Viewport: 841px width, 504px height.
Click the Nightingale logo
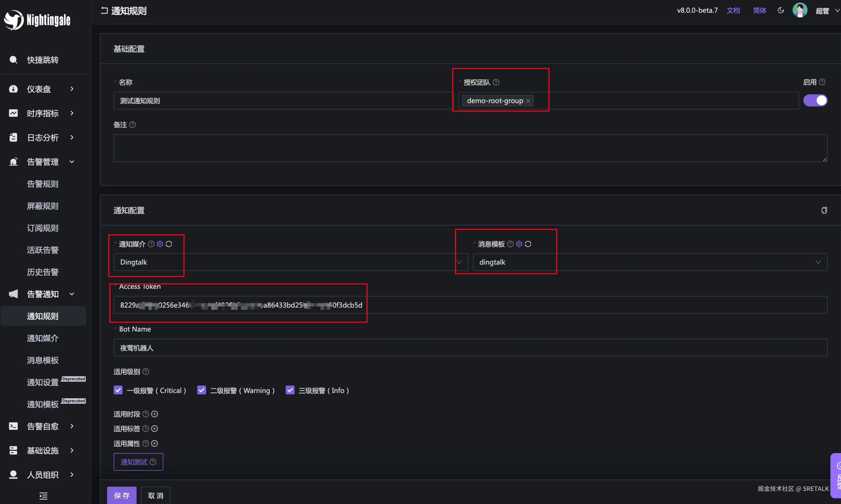(x=37, y=20)
